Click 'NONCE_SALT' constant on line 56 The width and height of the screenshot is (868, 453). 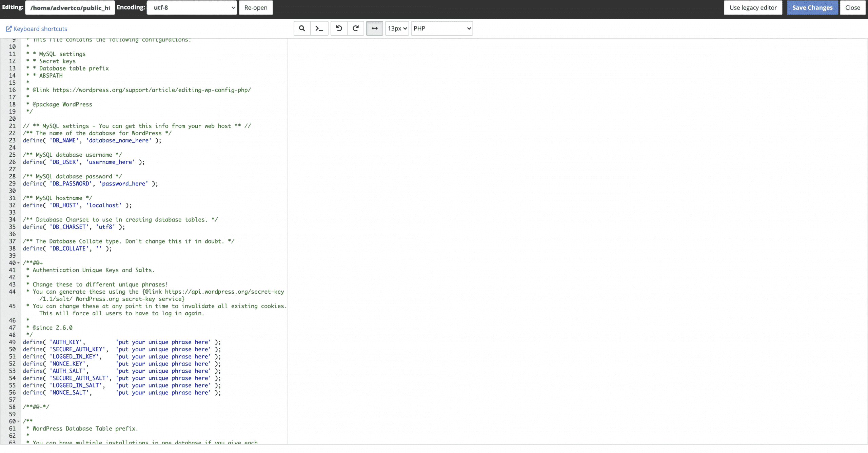point(69,393)
